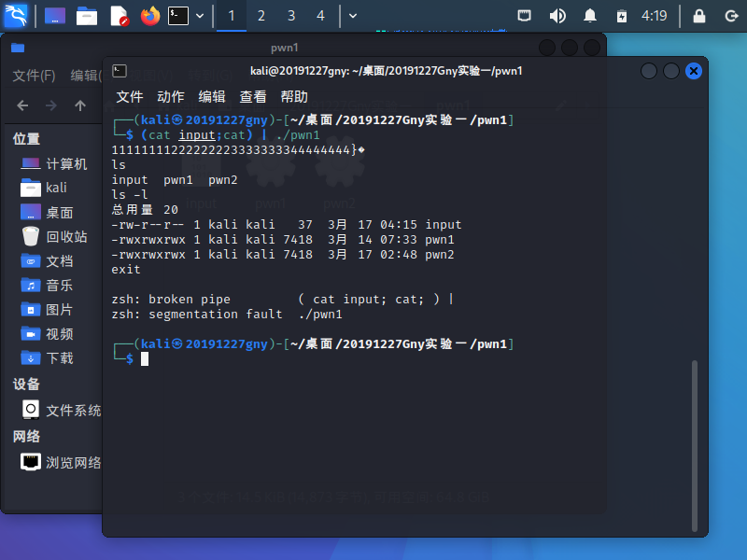747x560 pixels.
Task: Click the '总用量 20' line in terminal
Action: (x=145, y=210)
